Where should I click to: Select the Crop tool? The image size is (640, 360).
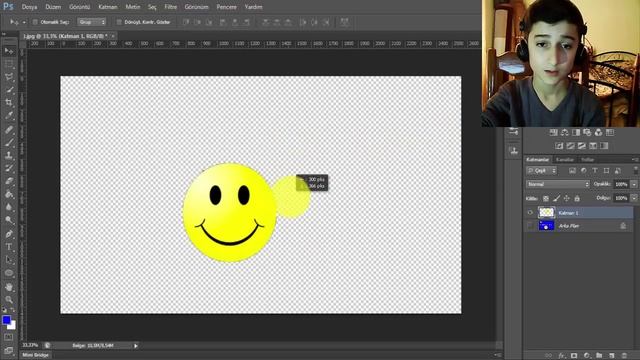(x=9, y=103)
